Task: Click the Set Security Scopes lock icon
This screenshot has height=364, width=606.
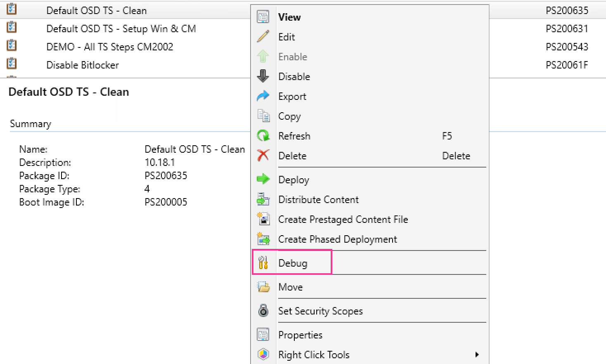Action: point(263,311)
